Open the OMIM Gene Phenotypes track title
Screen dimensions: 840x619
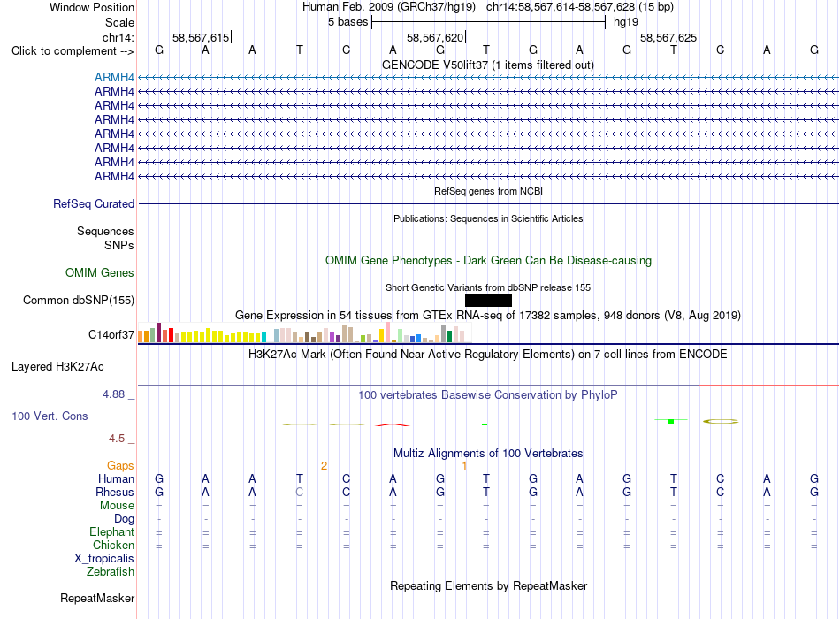(x=488, y=261)
